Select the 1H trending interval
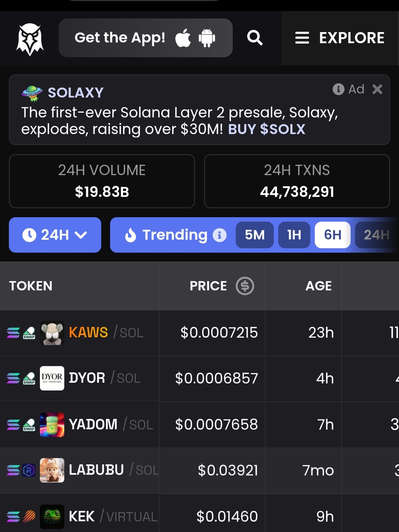 coord(294,235)
